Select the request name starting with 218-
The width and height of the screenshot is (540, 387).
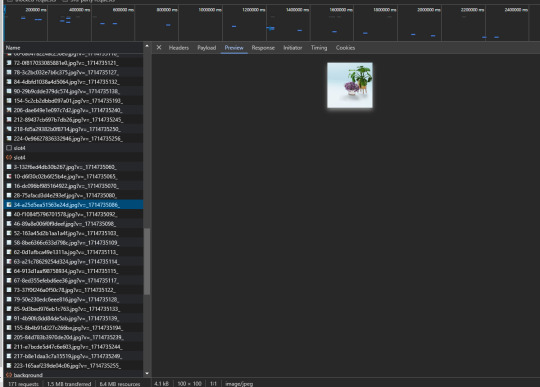coord(67,129)
